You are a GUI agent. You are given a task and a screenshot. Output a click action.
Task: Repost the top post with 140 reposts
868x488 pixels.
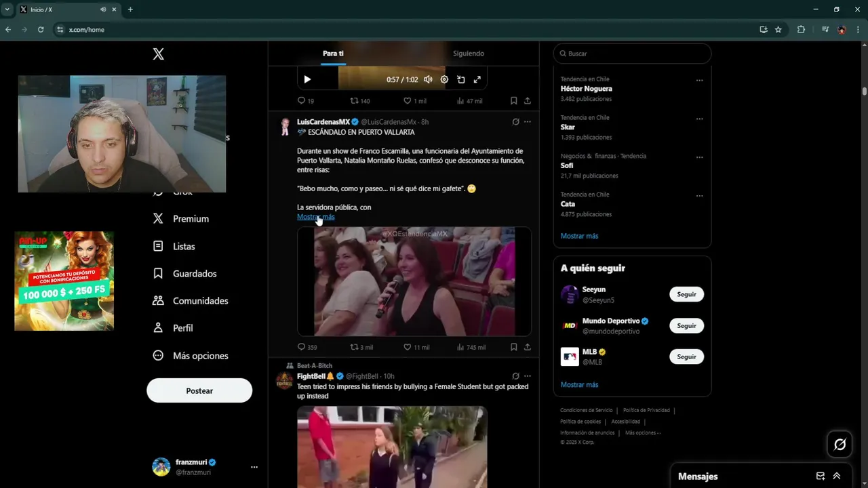click(359, 100)
